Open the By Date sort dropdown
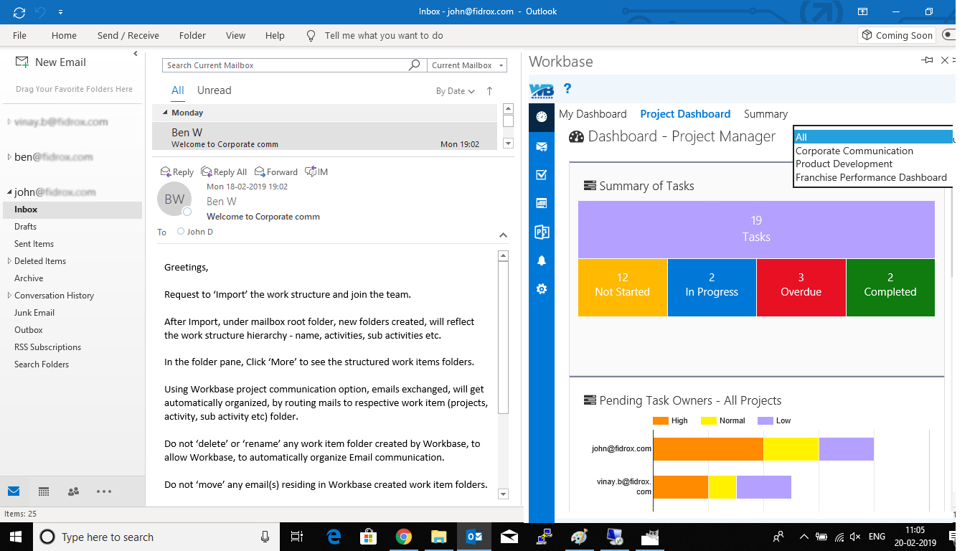 [456, 91]
